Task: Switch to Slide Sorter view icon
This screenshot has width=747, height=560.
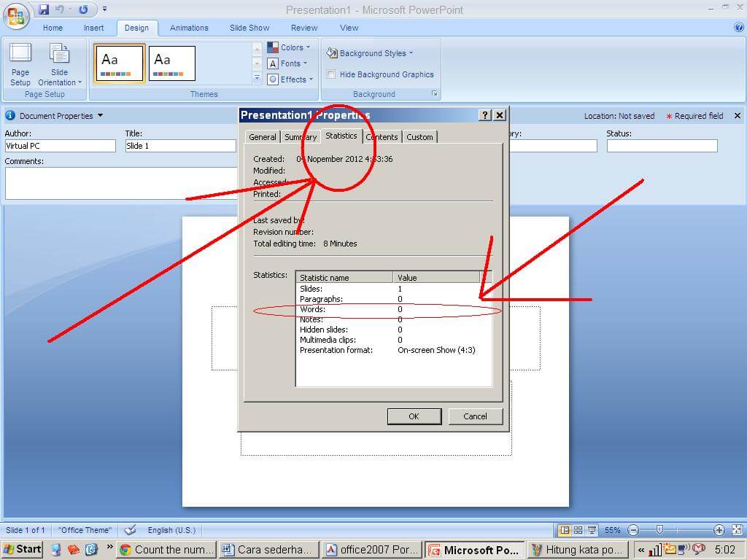Action: pos(578,530)
